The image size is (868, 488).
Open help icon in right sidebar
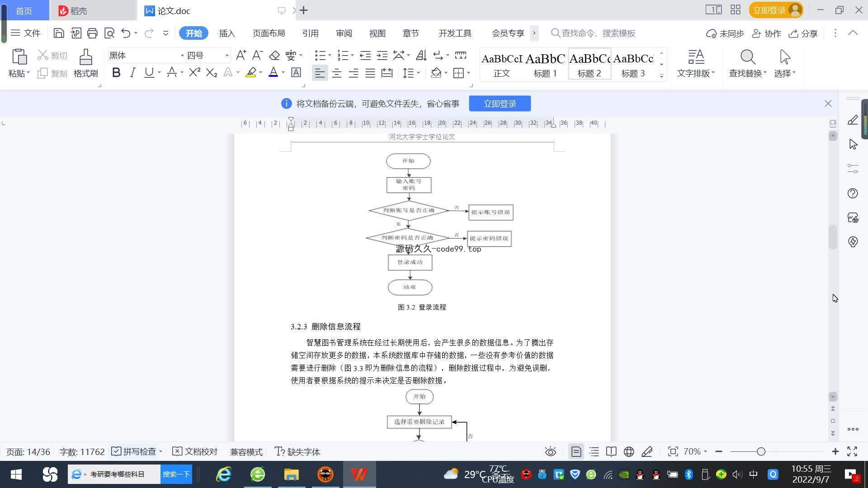[x=853, y=193]
